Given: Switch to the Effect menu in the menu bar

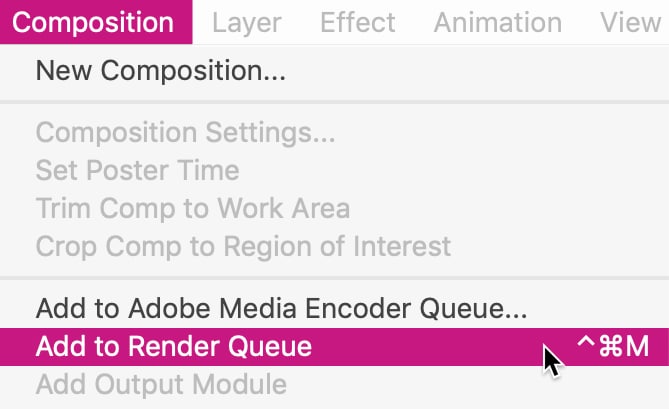Looking at the screenshot, I should [x=358, y=22].
